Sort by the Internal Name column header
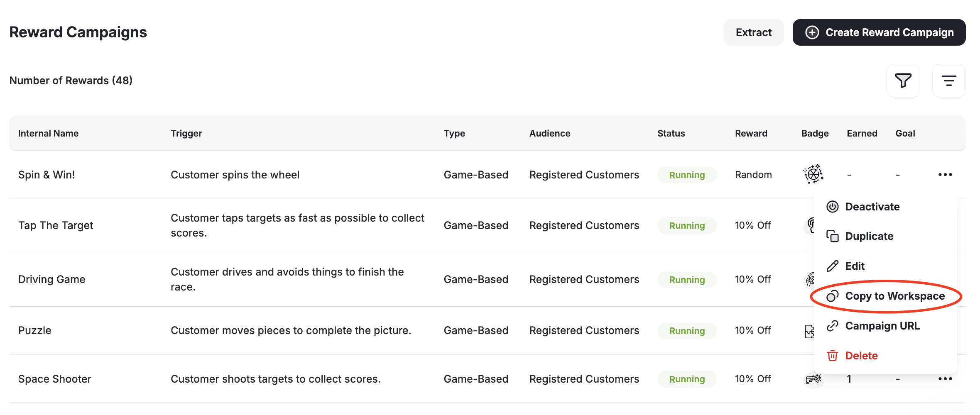 point(48,133)
